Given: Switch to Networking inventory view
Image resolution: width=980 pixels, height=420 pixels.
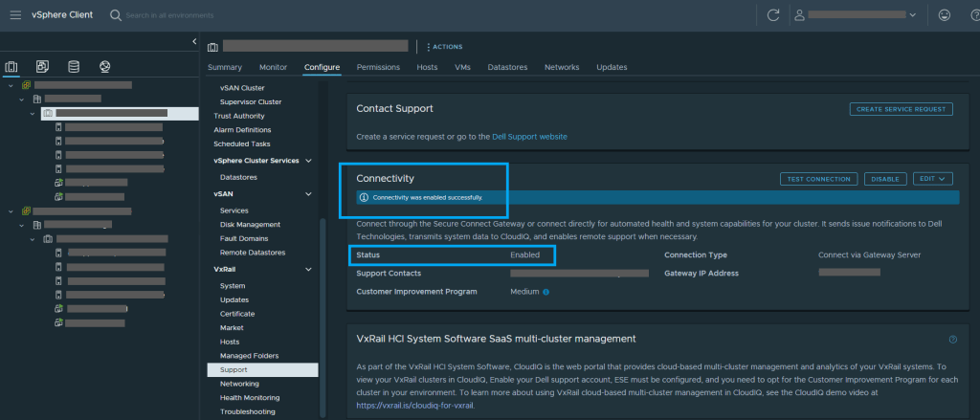Looking at the screenshot, I should click(x=104, y=67).
